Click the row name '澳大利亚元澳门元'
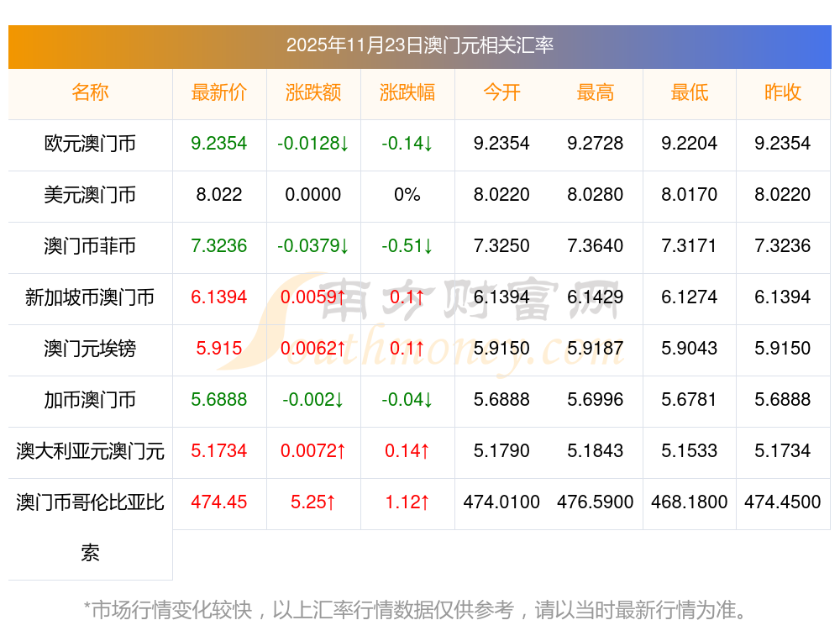The image size is (840, 636). point(90,451)
